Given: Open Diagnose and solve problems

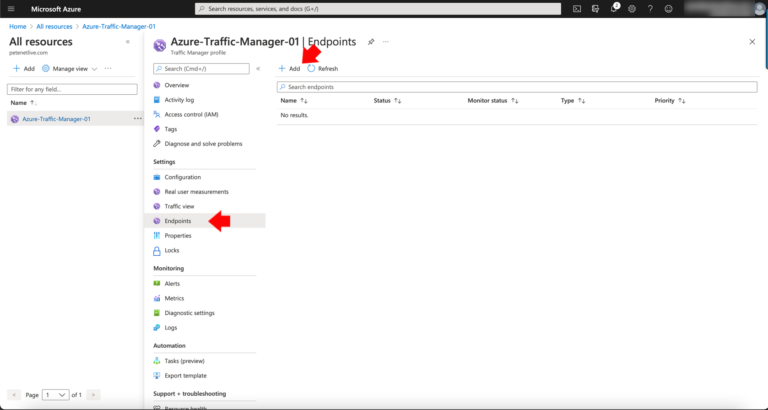Looking at the screenshot, I should 205,144.
